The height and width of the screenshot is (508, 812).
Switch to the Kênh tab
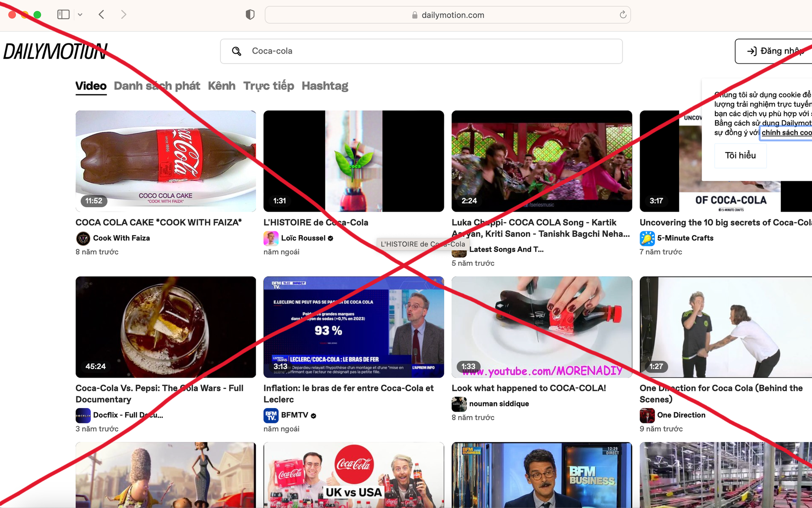click(222, 86)
